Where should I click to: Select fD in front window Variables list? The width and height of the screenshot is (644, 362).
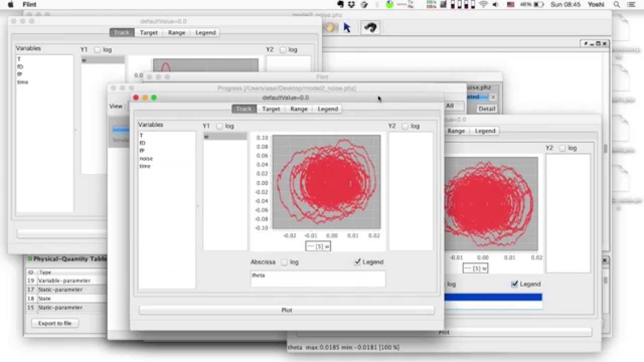pyautogui.click(x=142, y=143)
